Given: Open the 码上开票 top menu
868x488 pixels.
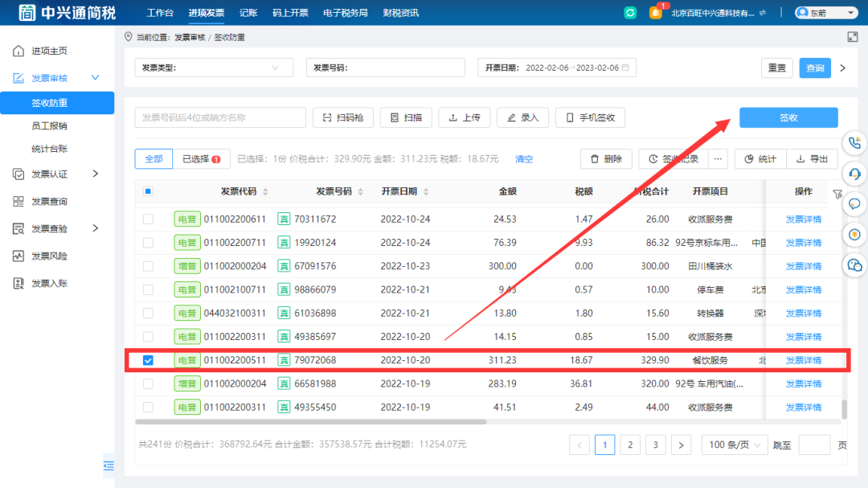Looking at the screenshot, I should pyautogui.click(x=290, y=13).
